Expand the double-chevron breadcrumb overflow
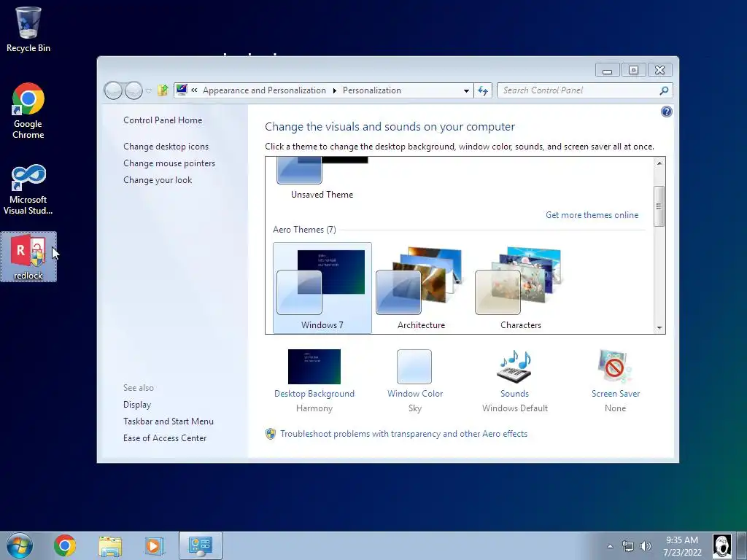747x560 pixels. (x=194, y=90)
